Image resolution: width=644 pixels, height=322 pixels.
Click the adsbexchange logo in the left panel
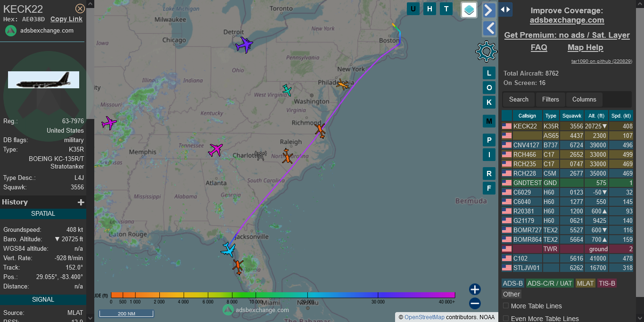click(11, 31)
